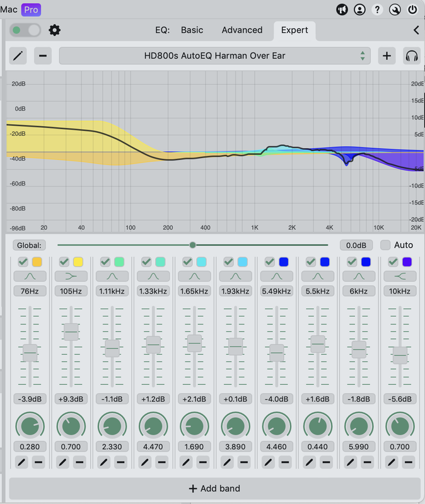This screenshot has height=504, width=425.
Task: Click the Global label button
Action: [29, 245]
